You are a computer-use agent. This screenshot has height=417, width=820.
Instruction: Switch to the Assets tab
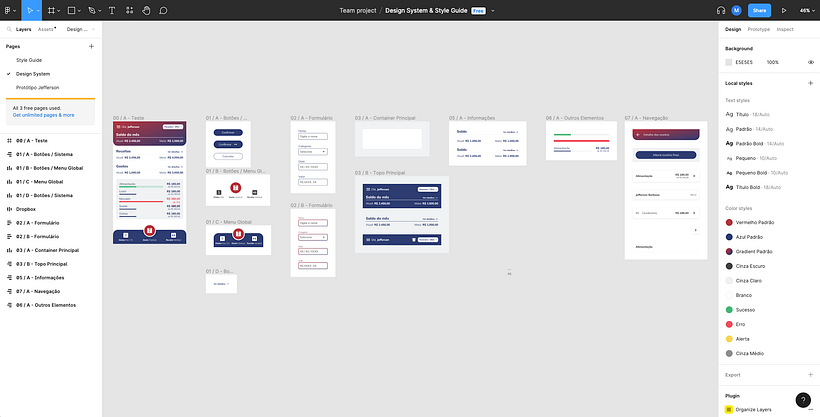(46, 29)
